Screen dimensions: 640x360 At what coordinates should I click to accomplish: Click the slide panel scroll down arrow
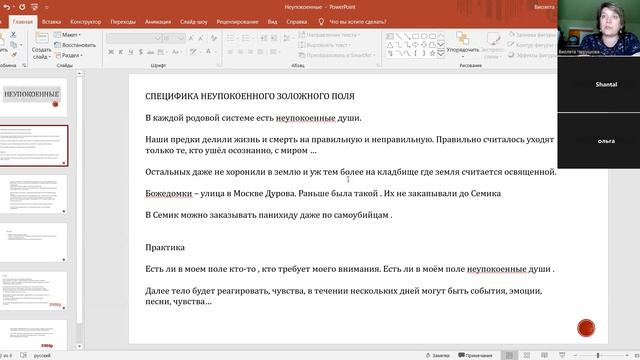(79, 346)
